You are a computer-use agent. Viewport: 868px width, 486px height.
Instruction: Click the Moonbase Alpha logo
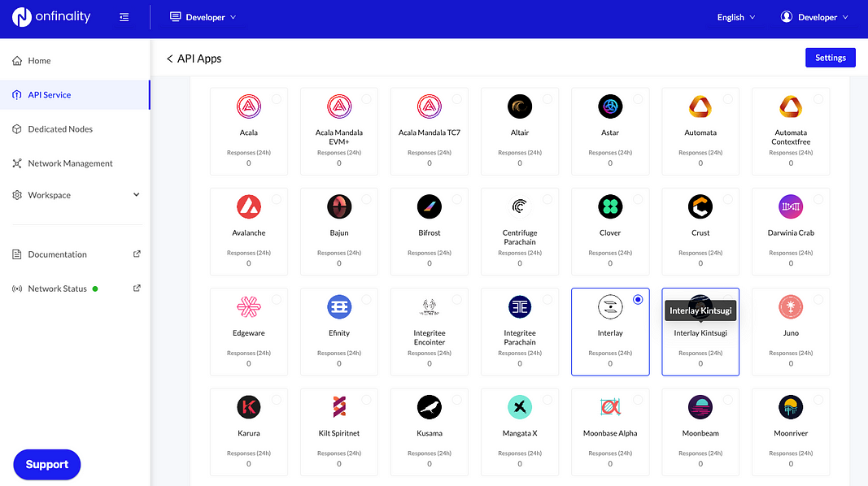coord(610,407)
